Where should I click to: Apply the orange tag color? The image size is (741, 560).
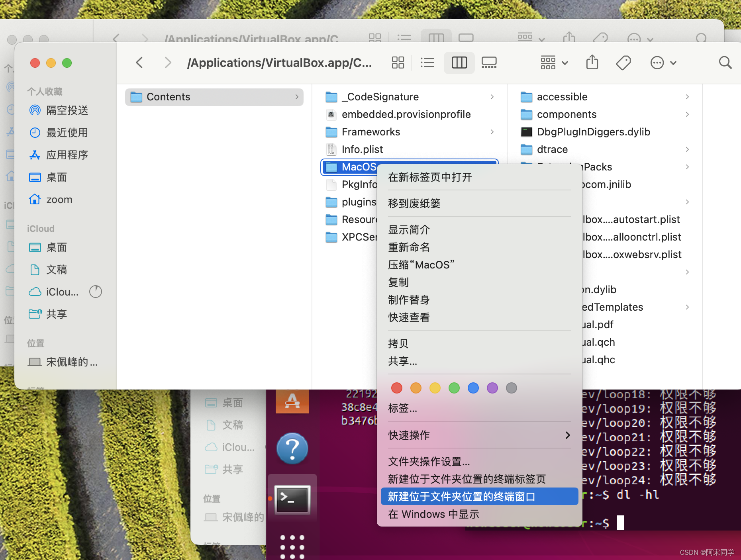416,388
